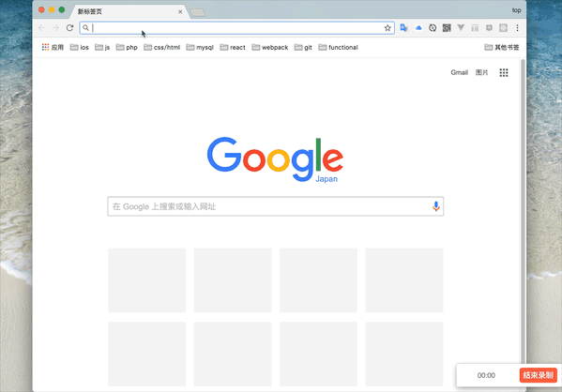
Task: Click the Vue devtools extension icon
Action: [x=461, y=27]
